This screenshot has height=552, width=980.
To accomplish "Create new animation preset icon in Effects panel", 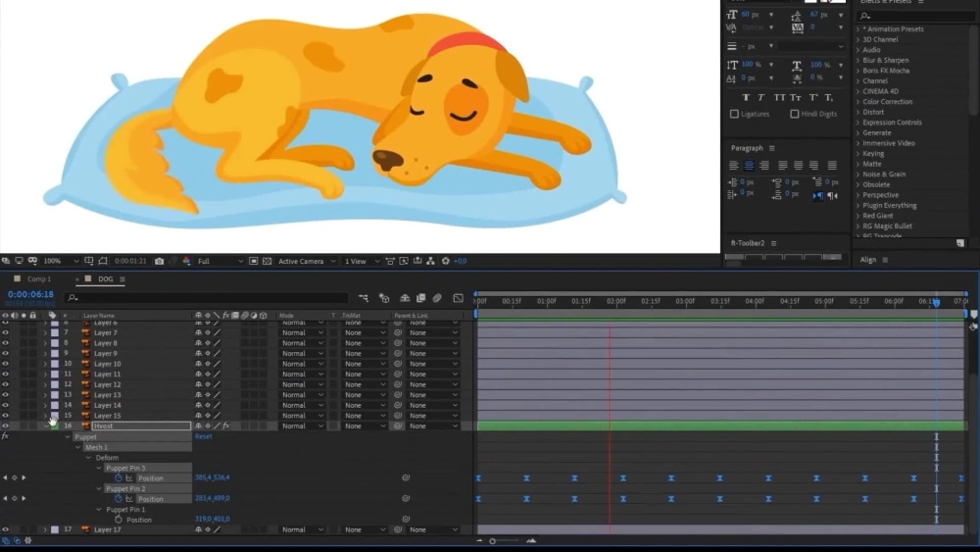I will tap(960, 243).
